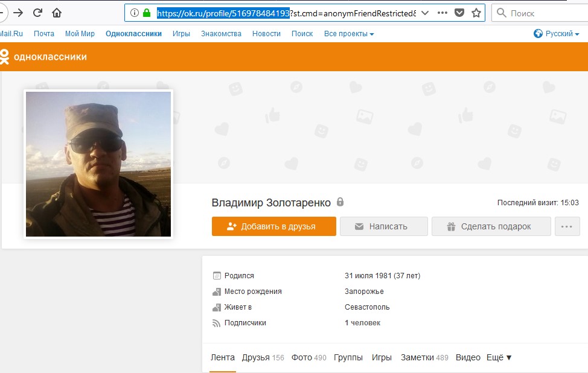Click the Odnoklassniki logo in orange header

click(x=43, y=57)
